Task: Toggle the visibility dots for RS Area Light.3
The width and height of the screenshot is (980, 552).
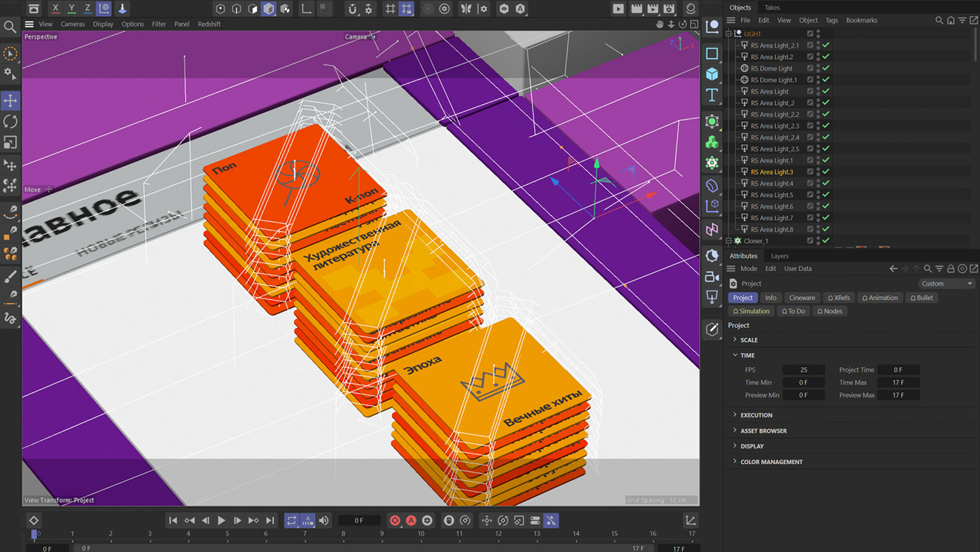Action: pyautogui.click(x=818, y=172)
